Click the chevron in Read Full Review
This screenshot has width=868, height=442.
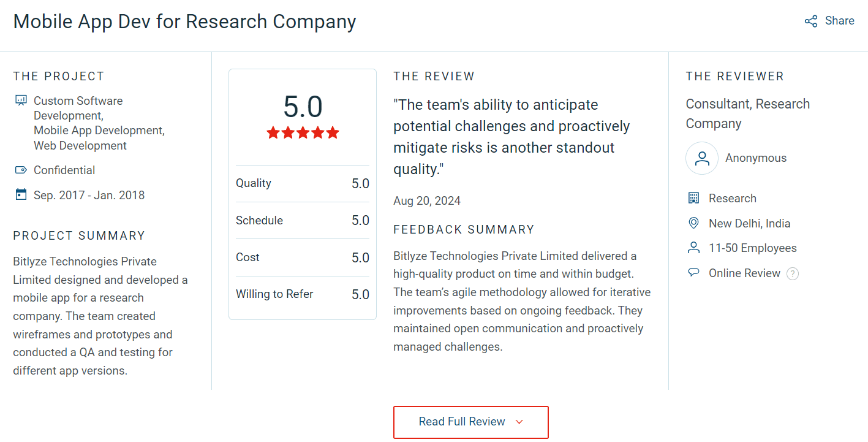click(x=519, y=422)
